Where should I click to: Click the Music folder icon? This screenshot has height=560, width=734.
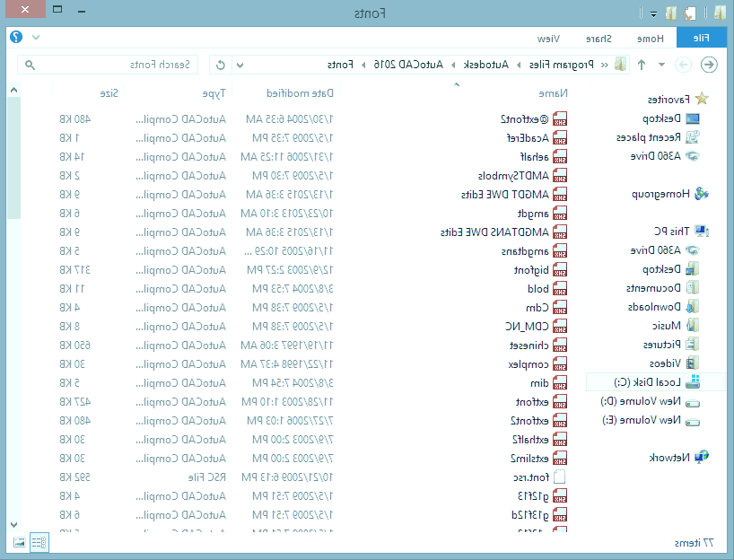pos(693,326)
